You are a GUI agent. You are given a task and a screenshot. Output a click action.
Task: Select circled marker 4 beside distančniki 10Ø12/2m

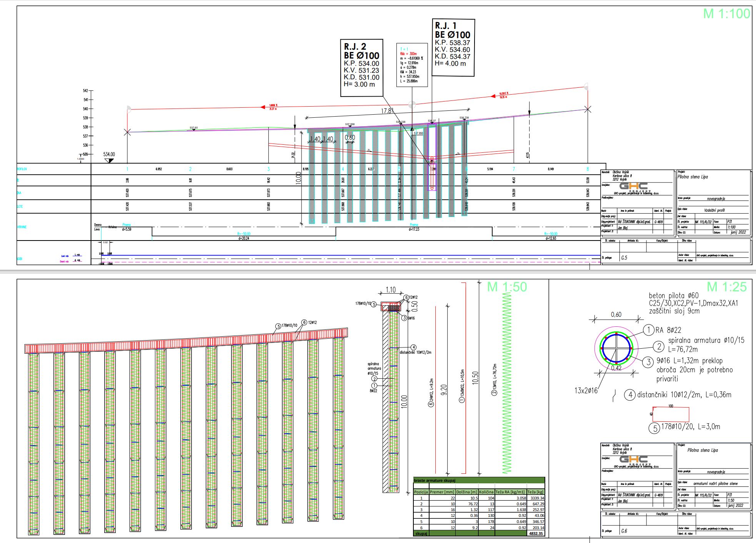[x=630, y=395]
